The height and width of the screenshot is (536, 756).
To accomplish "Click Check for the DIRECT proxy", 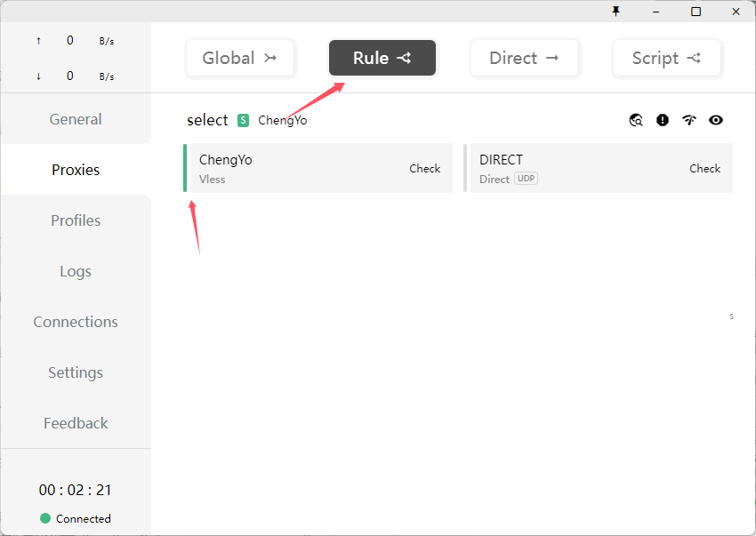I will coord(704,168).
